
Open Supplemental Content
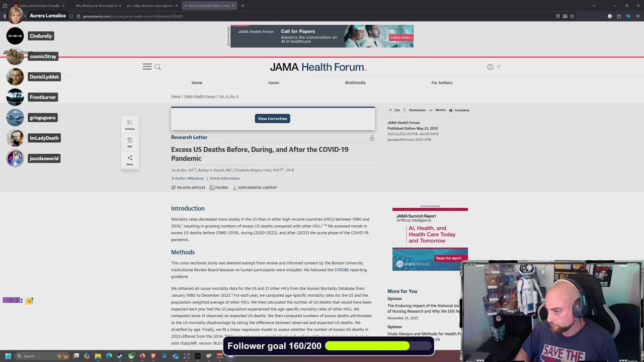[255, 188]
